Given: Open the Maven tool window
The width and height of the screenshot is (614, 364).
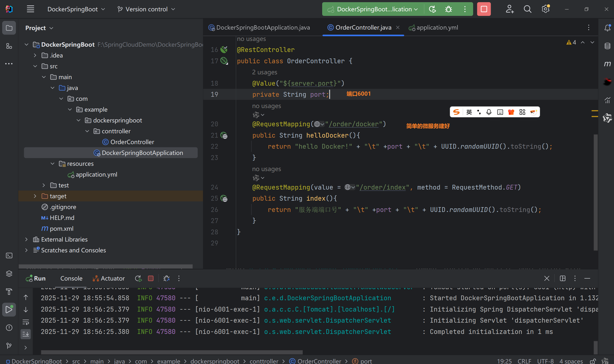Looking at the screenshot, I should point(607,64).
